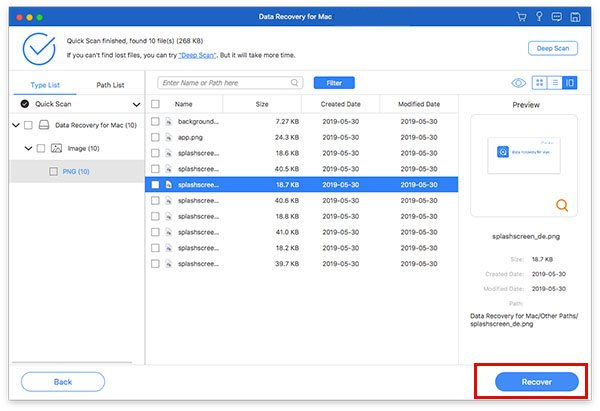
Task: Collapse the Data Recovery for Mac tree node
Action: [x=16, y=125]
